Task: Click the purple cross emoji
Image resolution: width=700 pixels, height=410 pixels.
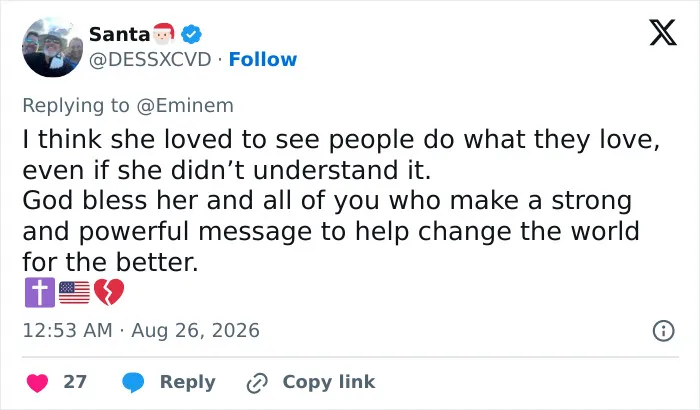Action: 40,293
